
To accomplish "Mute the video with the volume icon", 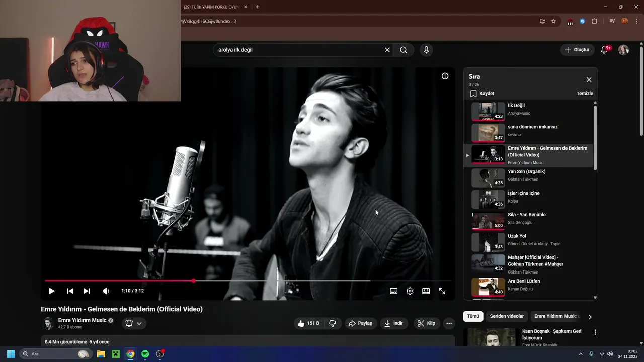I will [106, 291].
